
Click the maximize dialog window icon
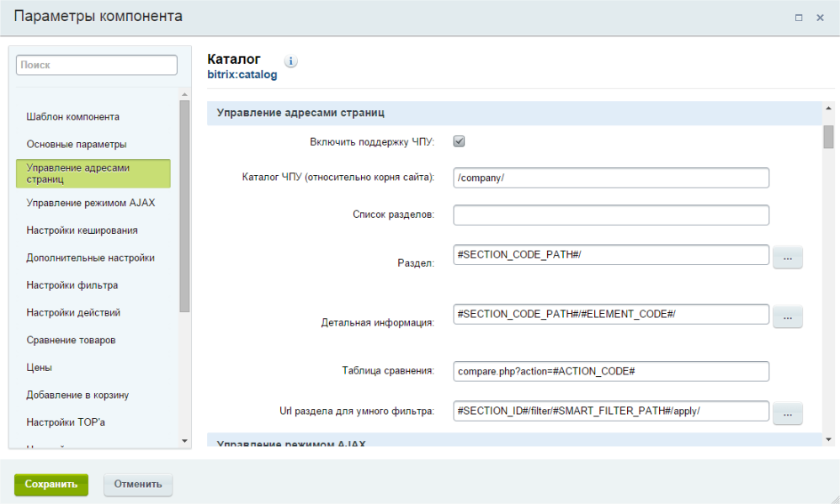tap(799, 18)
